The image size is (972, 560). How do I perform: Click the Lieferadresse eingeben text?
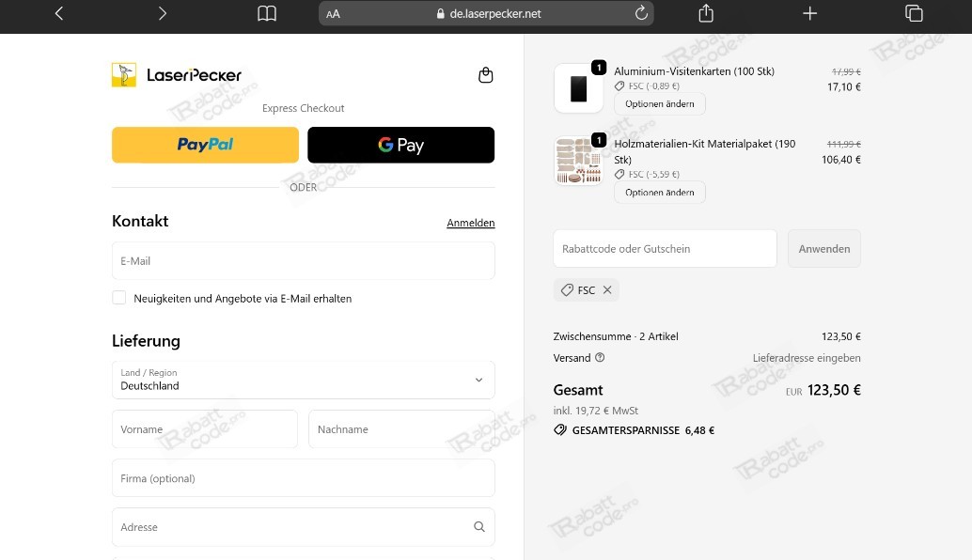(x=807, y=358)
